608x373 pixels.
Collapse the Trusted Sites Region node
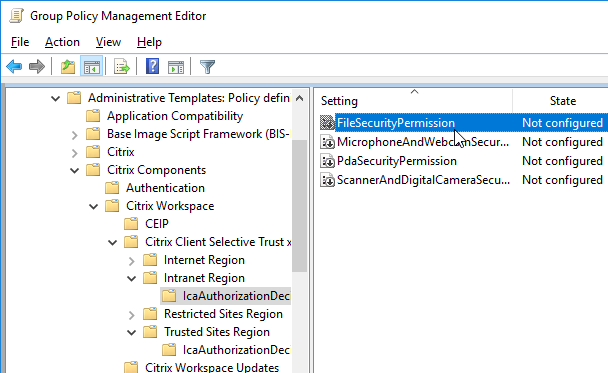click(131, 332)
